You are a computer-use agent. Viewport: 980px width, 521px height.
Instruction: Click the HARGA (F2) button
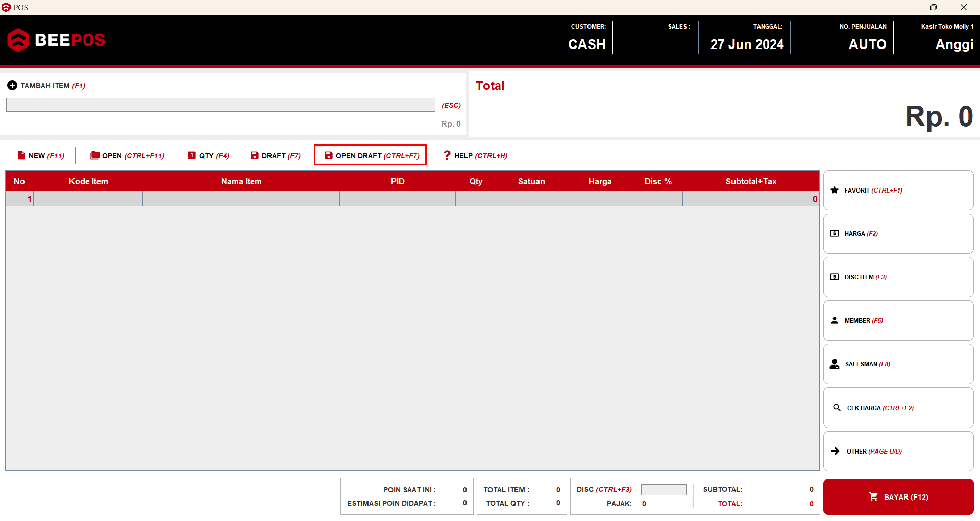[x=898, y=233]
